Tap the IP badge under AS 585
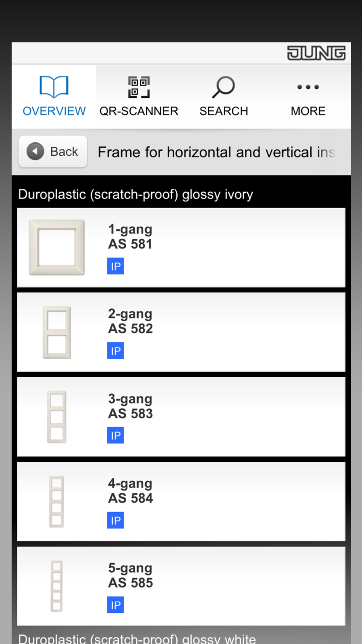The image size is (362, 644). (115, 605)
